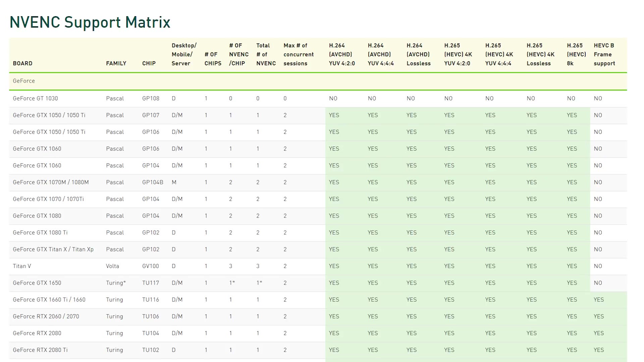This screenshot has height=362, width=644.
Task: Click the H.265 (HEVC) 8k header
Action: pyautogui.click(x=576, y=54)
